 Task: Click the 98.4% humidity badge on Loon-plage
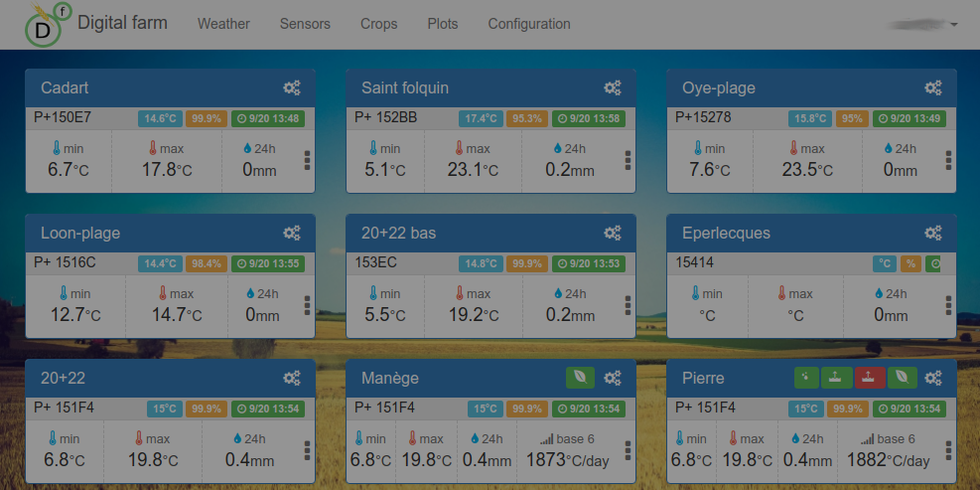207,264
